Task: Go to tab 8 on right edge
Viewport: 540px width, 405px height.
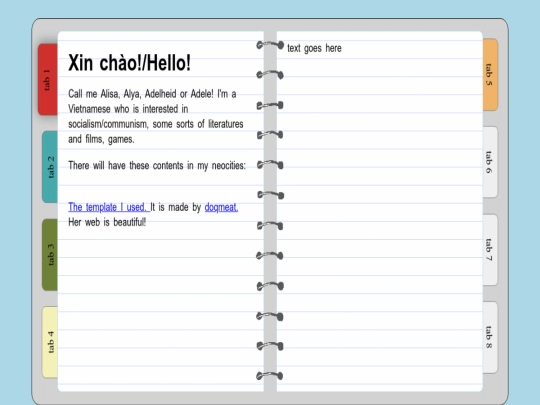Action: (x=490, y=337)
